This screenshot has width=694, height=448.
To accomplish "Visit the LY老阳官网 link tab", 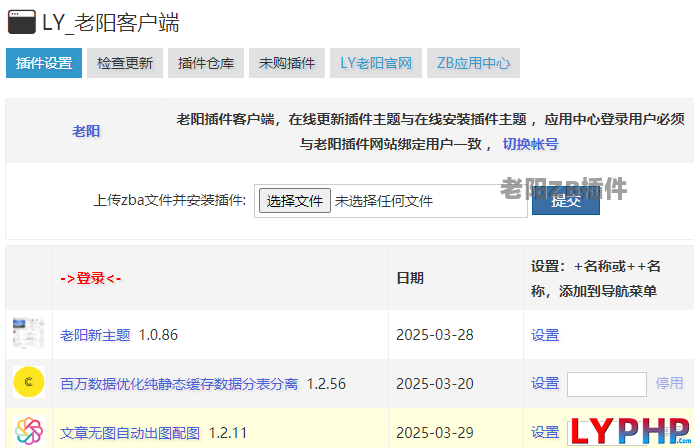I will click(376, 63).
